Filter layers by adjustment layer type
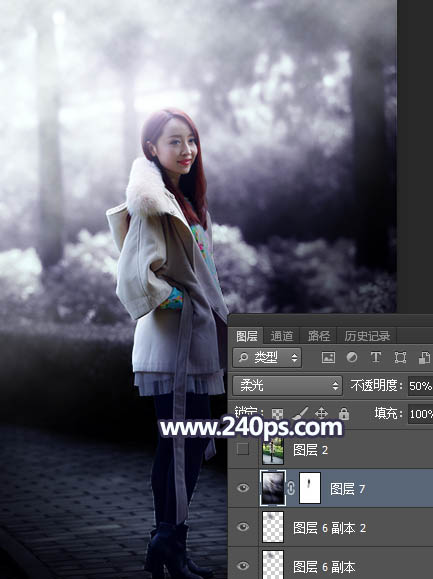The height and width of the screenshot is (579, 433). coord(352,357)
